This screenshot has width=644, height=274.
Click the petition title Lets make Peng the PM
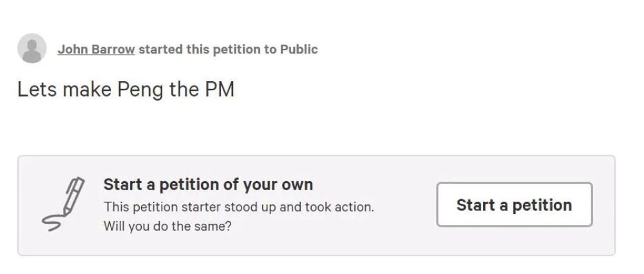pyautogui.click(x=126, y=89)
